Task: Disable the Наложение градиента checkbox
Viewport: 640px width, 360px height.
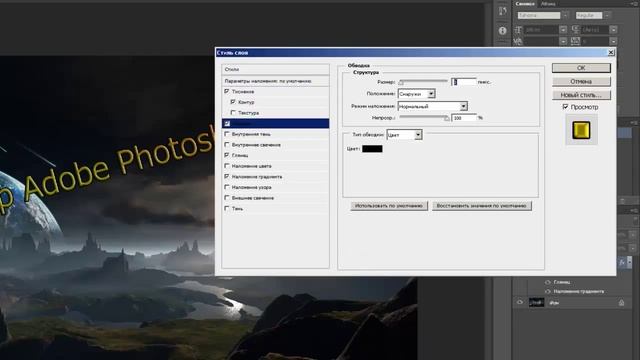Action: coord(227,176)
